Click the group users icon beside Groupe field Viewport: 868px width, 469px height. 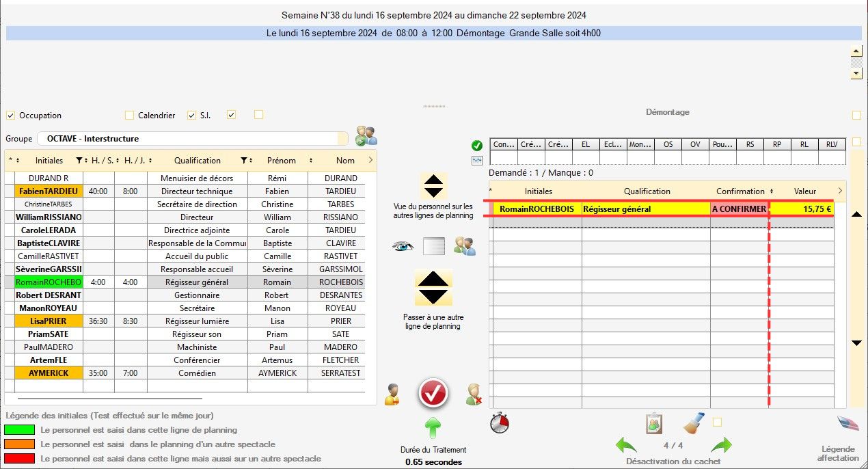tap(366, 136)
